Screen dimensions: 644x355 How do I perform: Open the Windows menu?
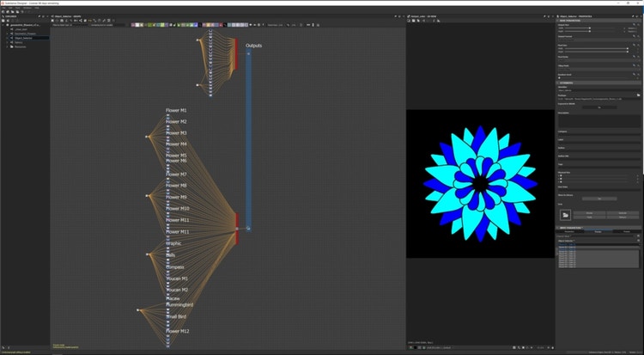27,8
